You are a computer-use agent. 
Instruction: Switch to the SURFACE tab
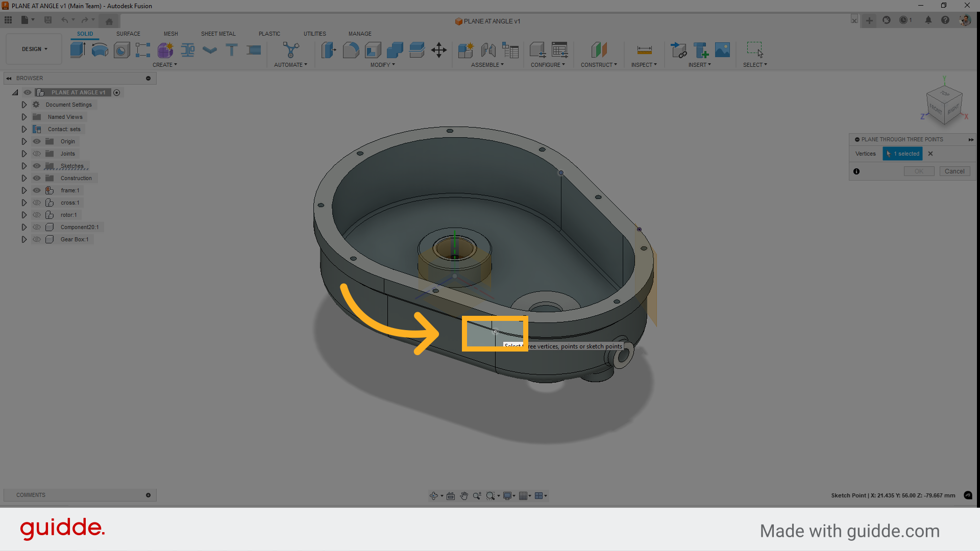[128, 34]
